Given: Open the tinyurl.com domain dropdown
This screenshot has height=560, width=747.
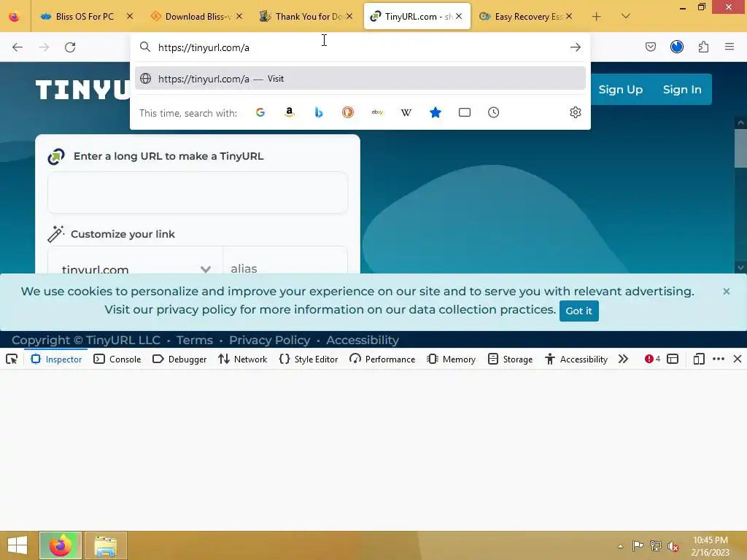Looking at the screenshot, I should point(135,268).
